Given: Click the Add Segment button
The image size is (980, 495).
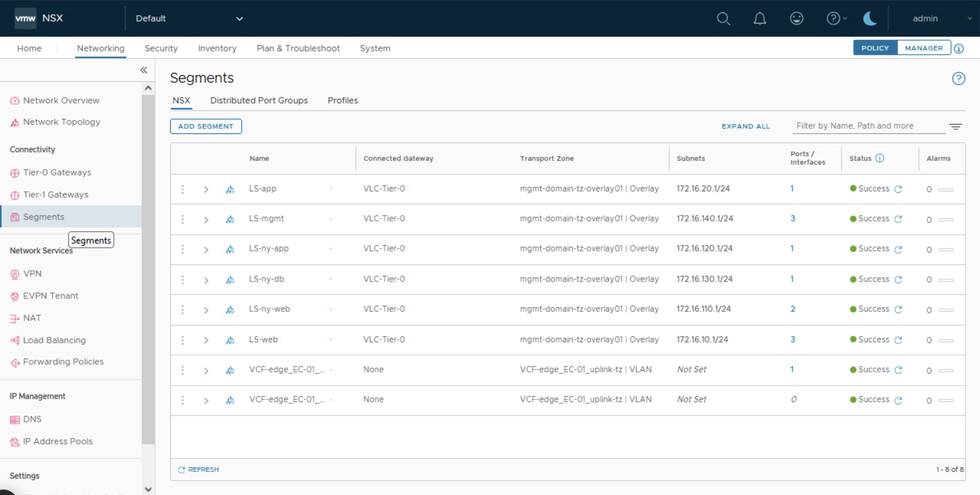Looking at the screenshot, I should coord(205,126).
